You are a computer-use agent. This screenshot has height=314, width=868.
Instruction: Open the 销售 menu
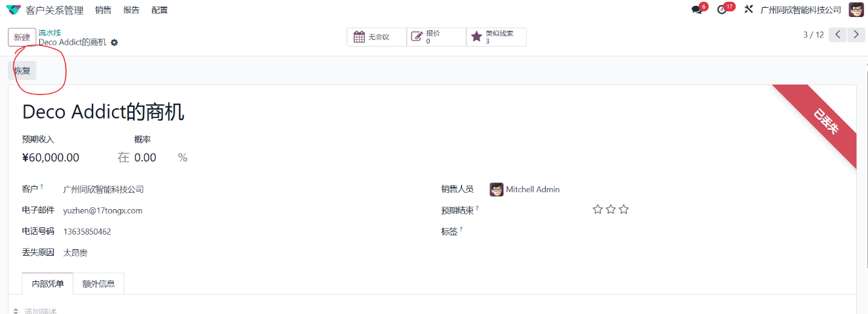(103, 10)
